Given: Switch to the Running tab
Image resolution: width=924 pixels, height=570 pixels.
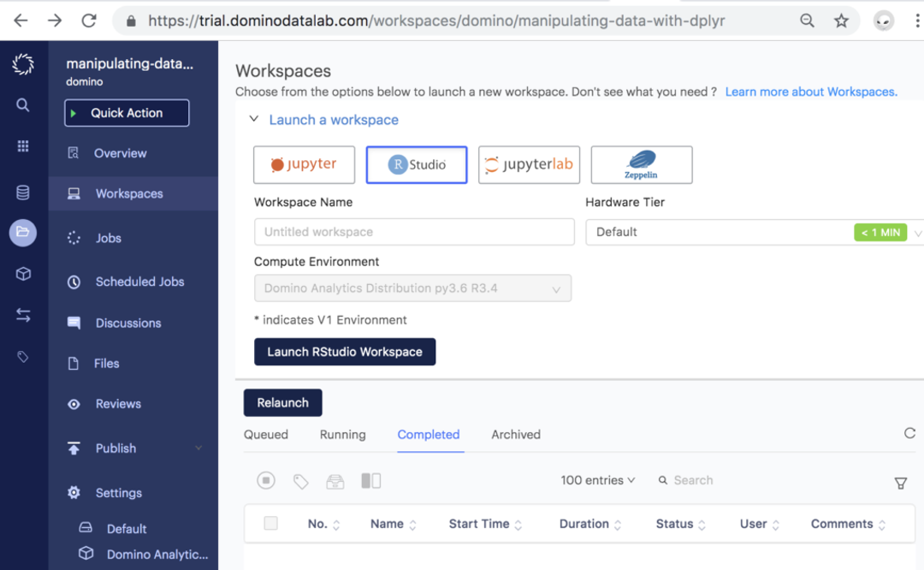Looking at the screenshot, I should point(342,435).
